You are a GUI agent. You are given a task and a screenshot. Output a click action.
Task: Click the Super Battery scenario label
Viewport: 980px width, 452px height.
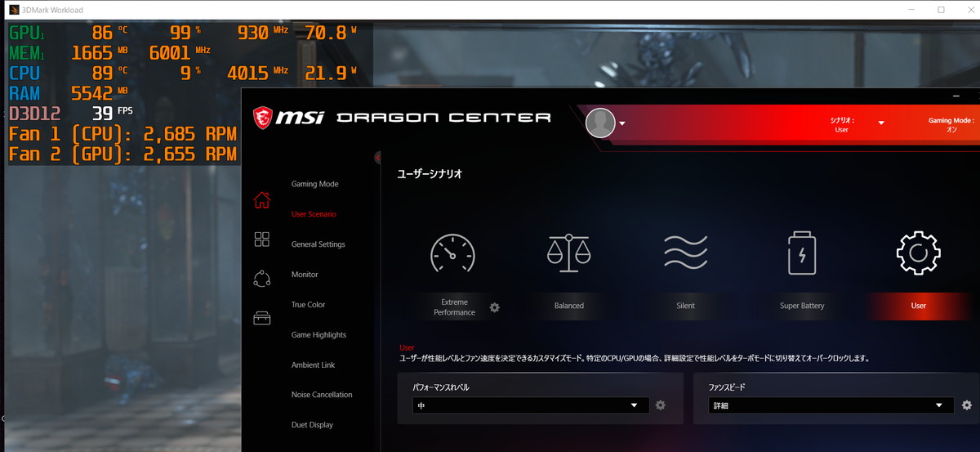pyautogui.click(x=802, y=306)
